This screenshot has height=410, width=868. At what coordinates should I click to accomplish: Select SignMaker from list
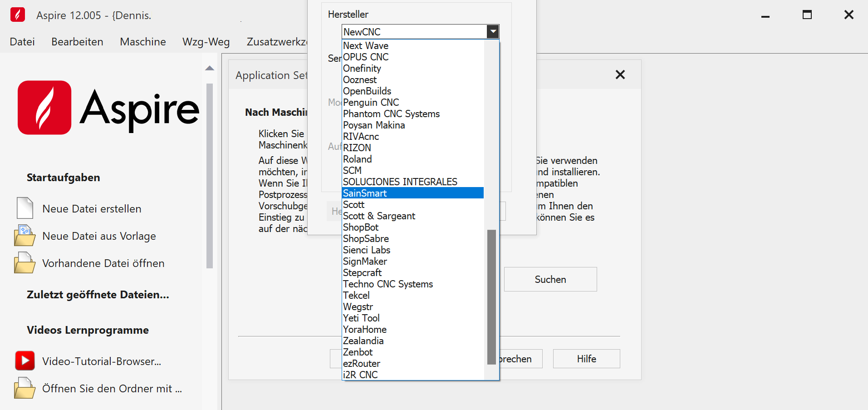(x=413, y=261)
